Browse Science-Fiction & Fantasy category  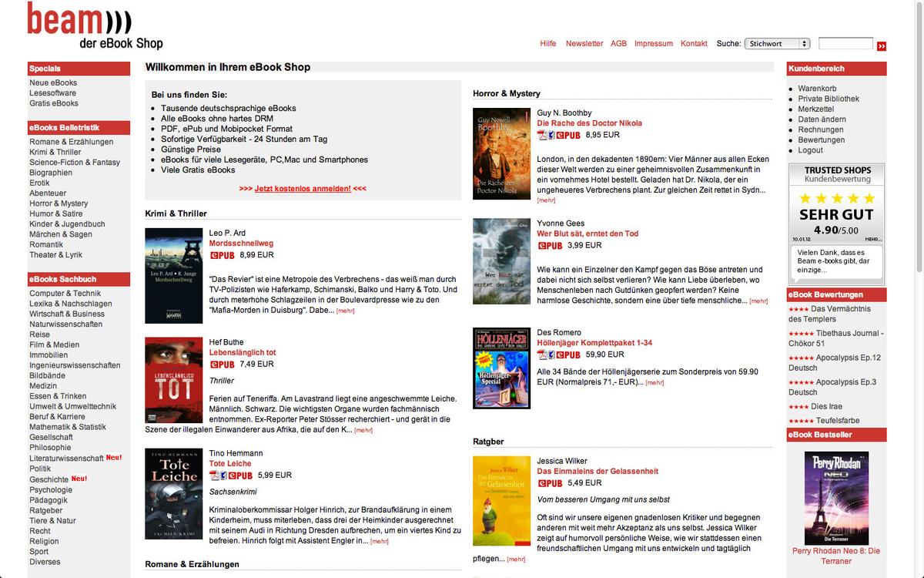[75, 163]
